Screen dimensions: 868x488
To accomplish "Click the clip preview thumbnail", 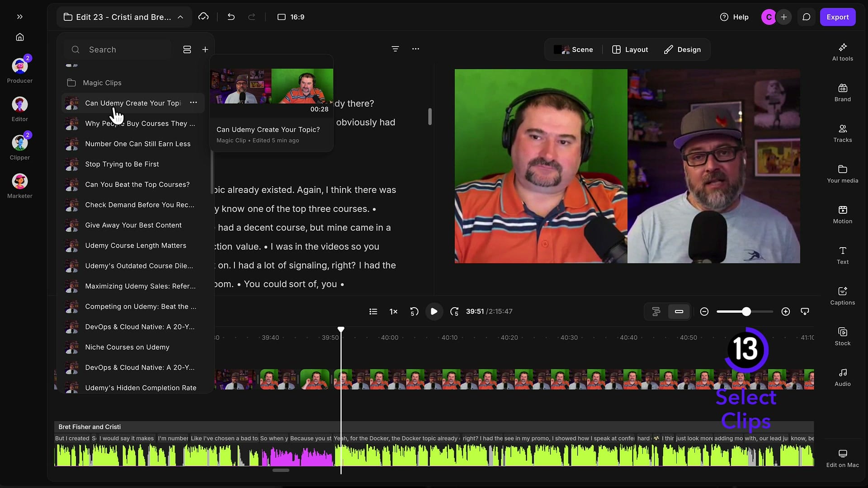I will [272, 86].
